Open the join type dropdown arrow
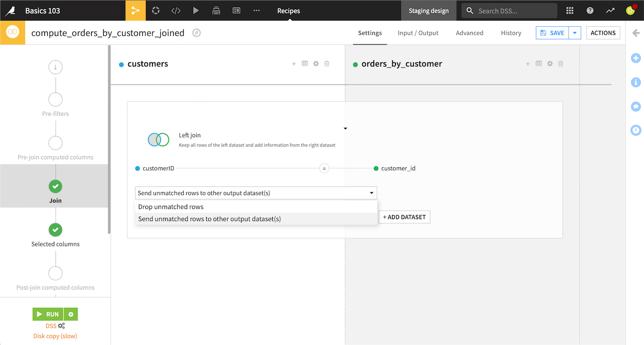The height and width of the screenshot is (345, 644). pos(345,128)
